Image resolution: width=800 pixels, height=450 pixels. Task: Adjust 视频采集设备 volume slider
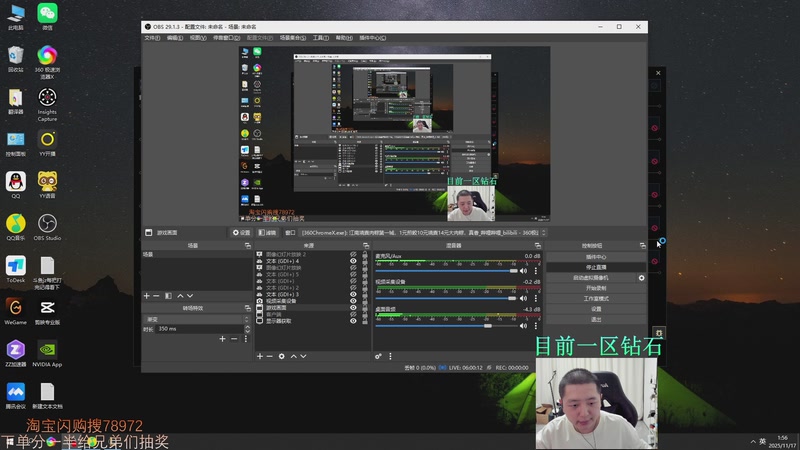[446, 298]
